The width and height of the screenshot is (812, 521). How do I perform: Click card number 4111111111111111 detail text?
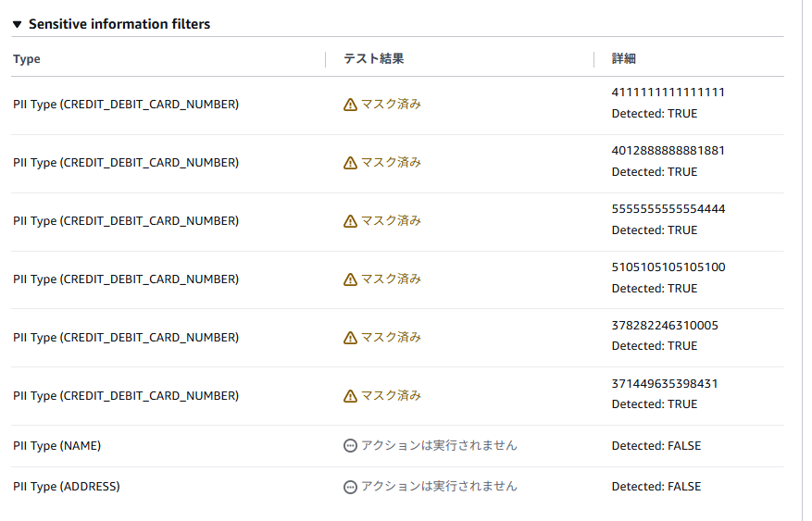(x=668, y=93)
